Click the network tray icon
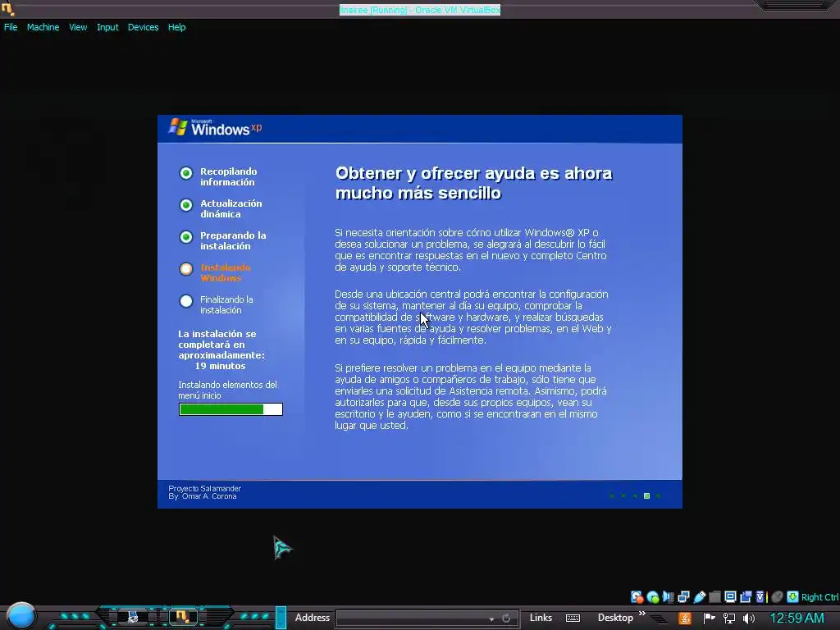Viewport: 840px width, 630px height. 729,619
